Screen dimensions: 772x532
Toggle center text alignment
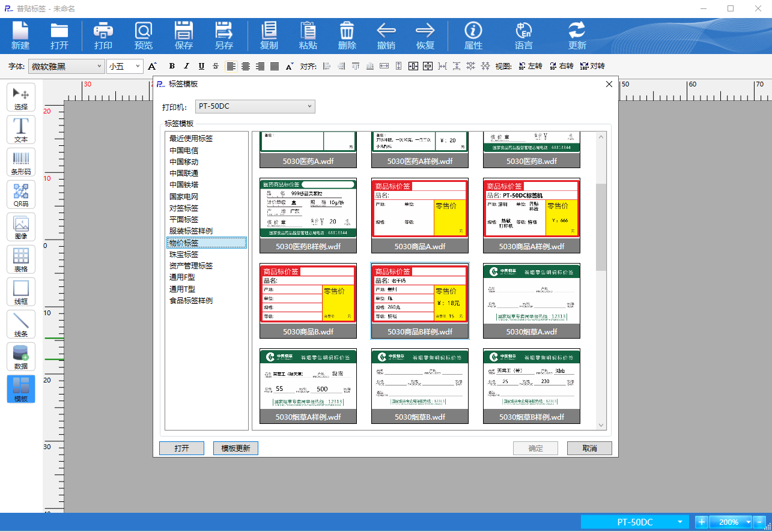pos(246,66)
